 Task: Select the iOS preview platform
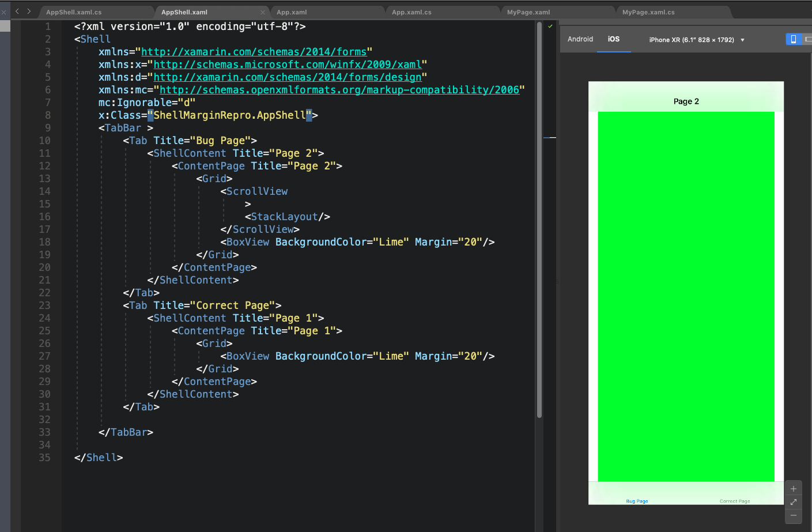click(614, 39)
